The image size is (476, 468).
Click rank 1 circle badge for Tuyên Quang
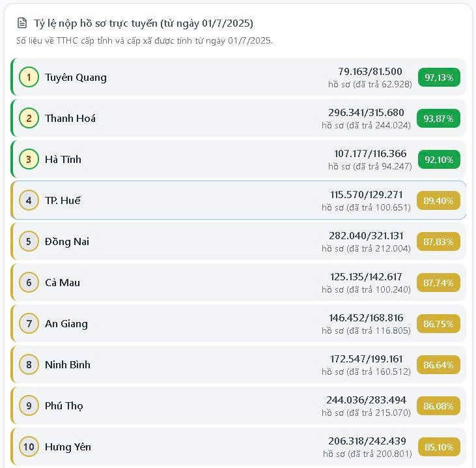29,77
